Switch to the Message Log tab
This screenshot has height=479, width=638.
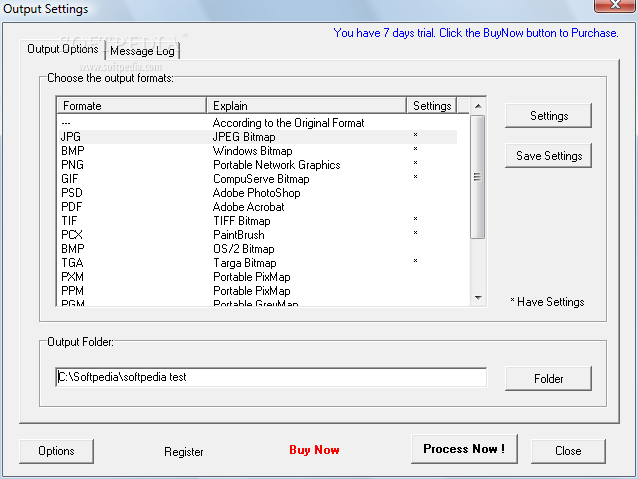pos(142,51)
